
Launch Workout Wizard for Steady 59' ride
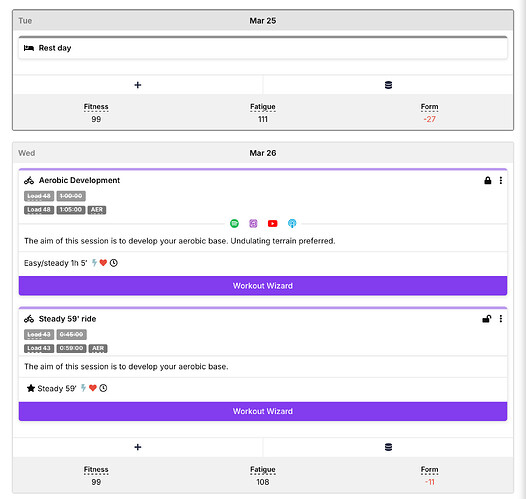pos(263,411)
